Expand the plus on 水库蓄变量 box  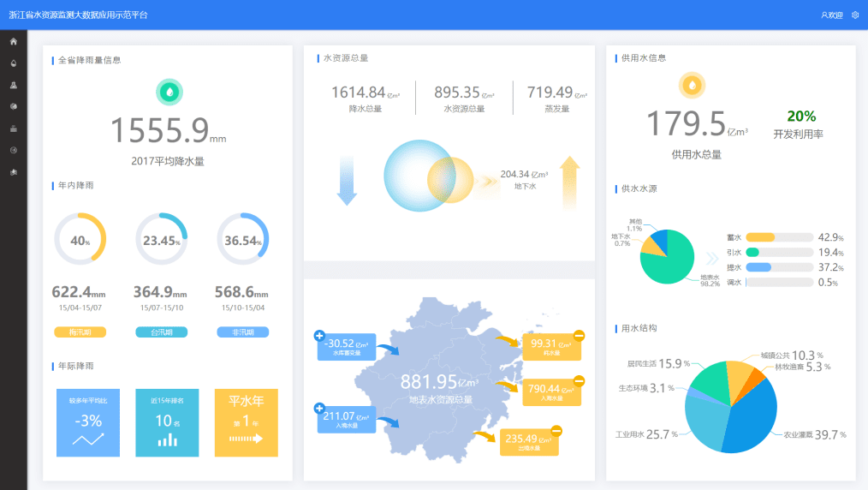point(319,335)
